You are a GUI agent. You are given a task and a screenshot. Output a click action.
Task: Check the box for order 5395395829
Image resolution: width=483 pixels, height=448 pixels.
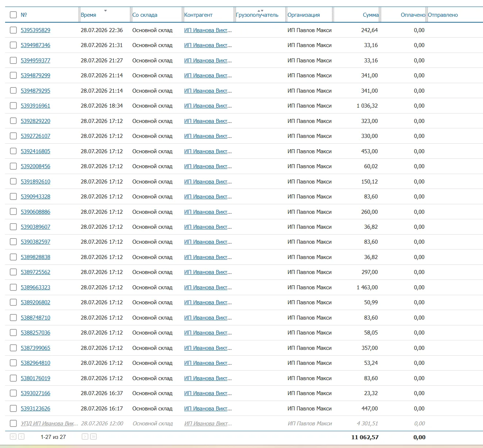click(13, 30)
